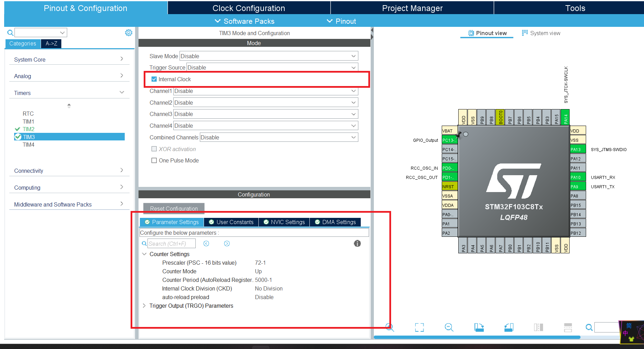Select TIM2 in the Timers list

pos(29,129)
